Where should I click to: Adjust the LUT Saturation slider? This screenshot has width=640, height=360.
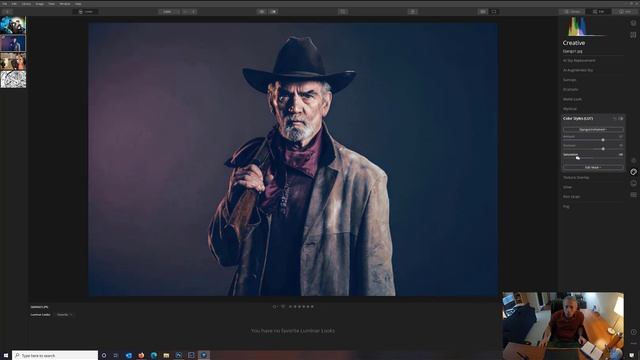tap(593, 158)
